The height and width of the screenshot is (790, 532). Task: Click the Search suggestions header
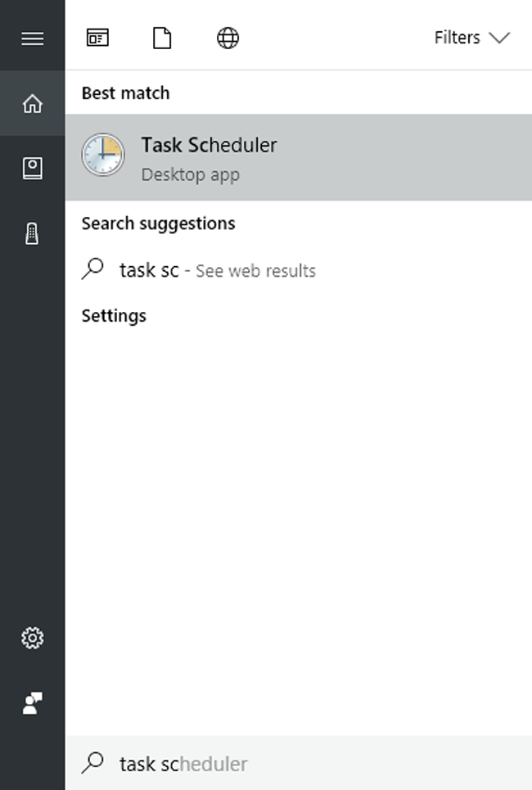pyautogui.click(x=158, y=223)
